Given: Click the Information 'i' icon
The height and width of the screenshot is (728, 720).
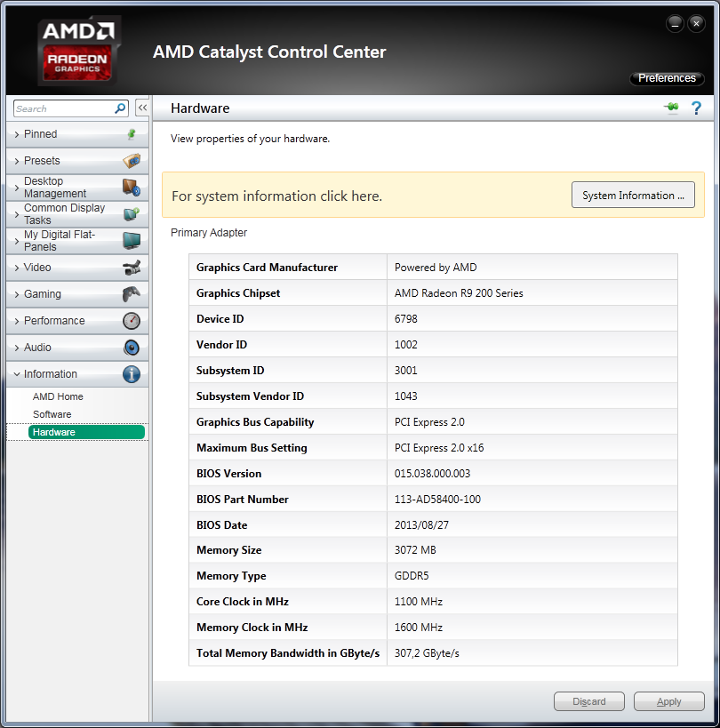Looking at the screenshot, I should (x=132, y=374).
